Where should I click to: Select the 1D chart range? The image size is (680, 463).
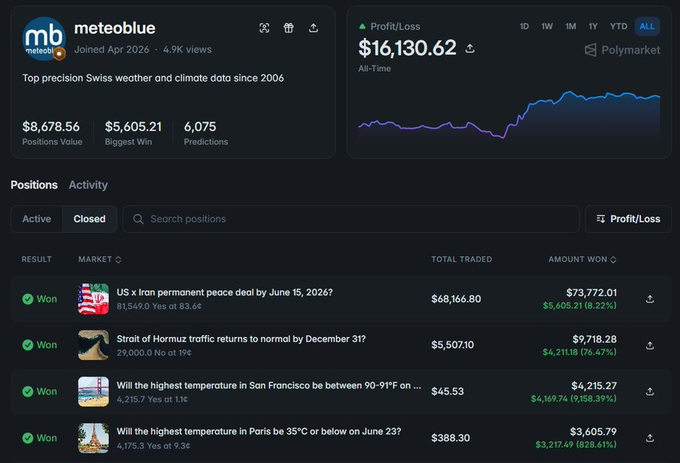coord(524,26)
